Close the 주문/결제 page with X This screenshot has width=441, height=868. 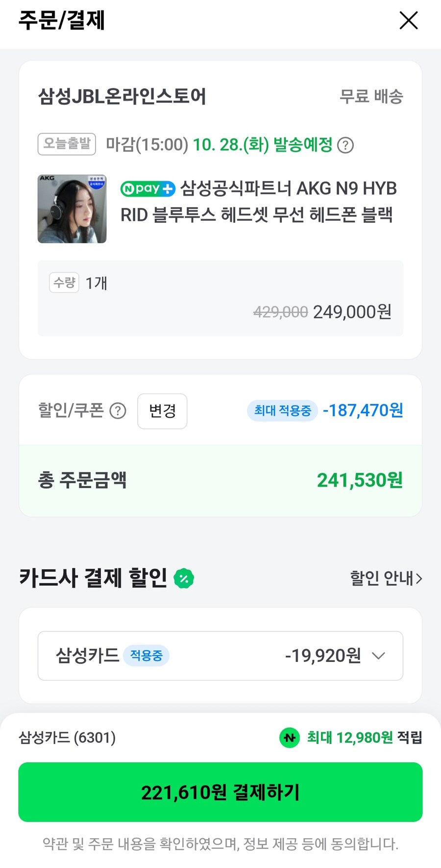click(408, 21)
